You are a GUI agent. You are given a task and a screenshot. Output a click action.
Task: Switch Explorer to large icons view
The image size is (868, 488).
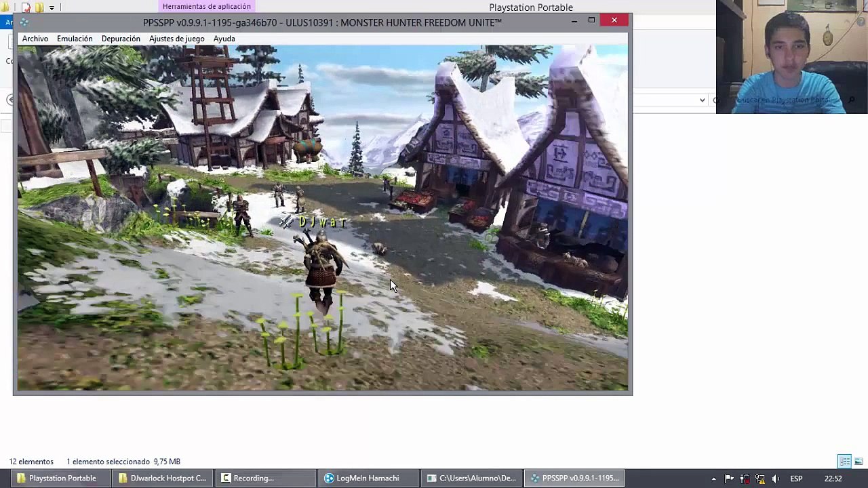point(859,462)
